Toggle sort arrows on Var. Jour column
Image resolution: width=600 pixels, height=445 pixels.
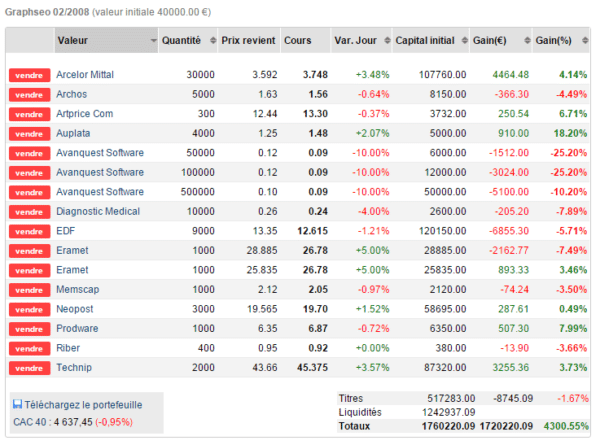pyautogui.click(x=387, y=40)
